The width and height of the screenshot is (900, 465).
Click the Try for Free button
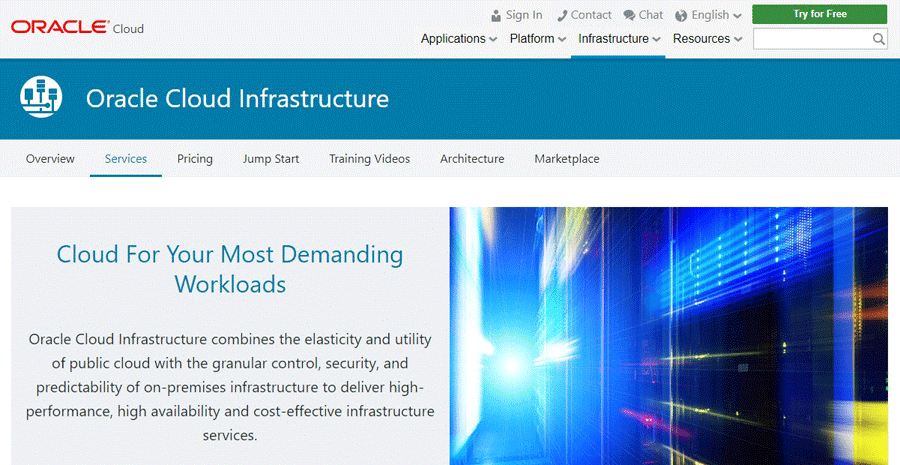coord(820,14)
